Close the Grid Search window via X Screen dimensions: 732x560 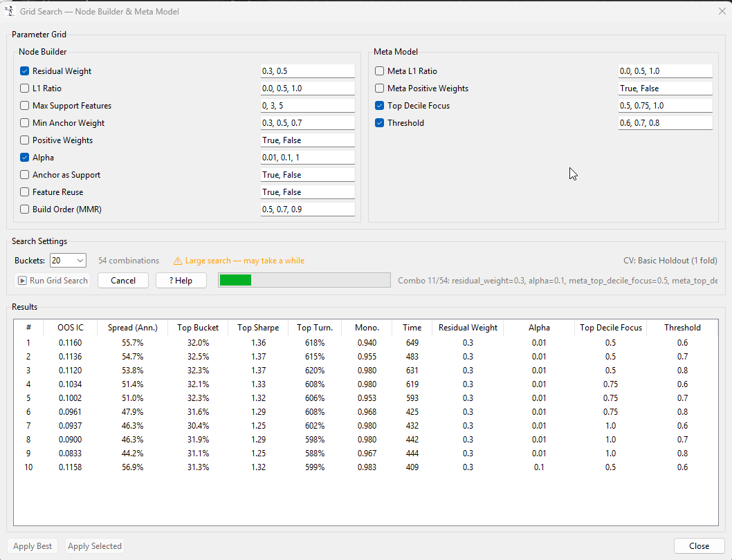[x=722, y=11]
